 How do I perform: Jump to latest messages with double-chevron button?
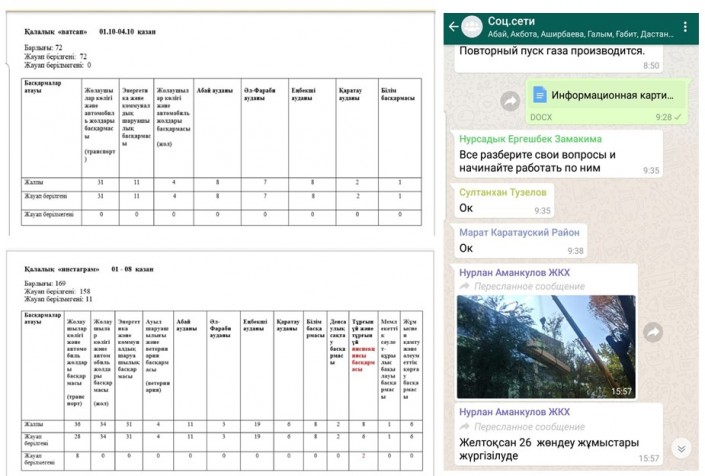[x=680, y=447]
